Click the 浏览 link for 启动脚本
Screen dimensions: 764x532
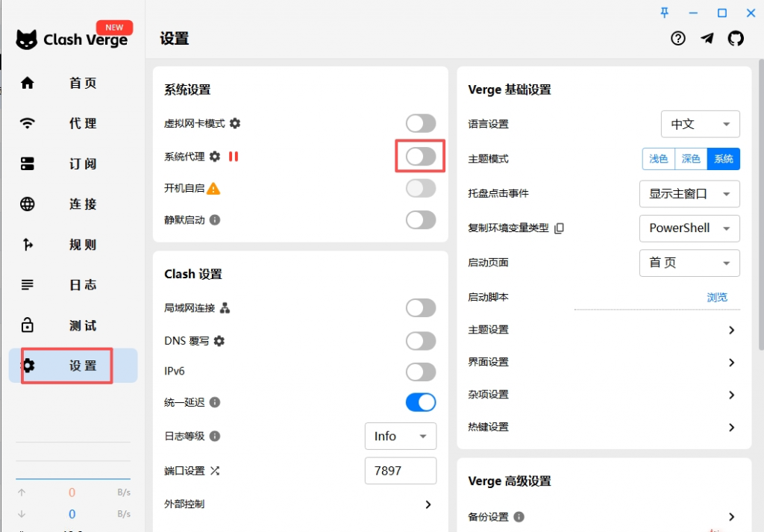(x=716, y=297)
